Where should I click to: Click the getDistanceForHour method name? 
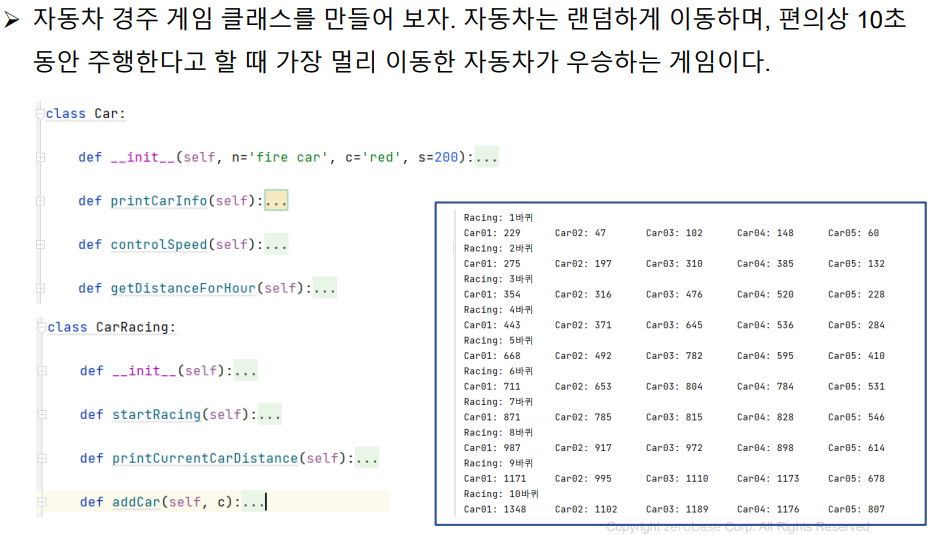[x=183, y=288]
